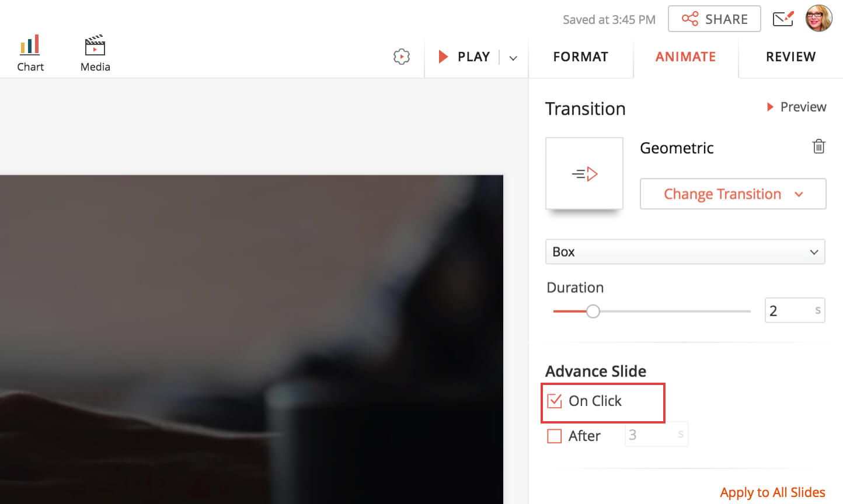
Task: Insert a chart using the Chart icon
Action: (30, 53)
